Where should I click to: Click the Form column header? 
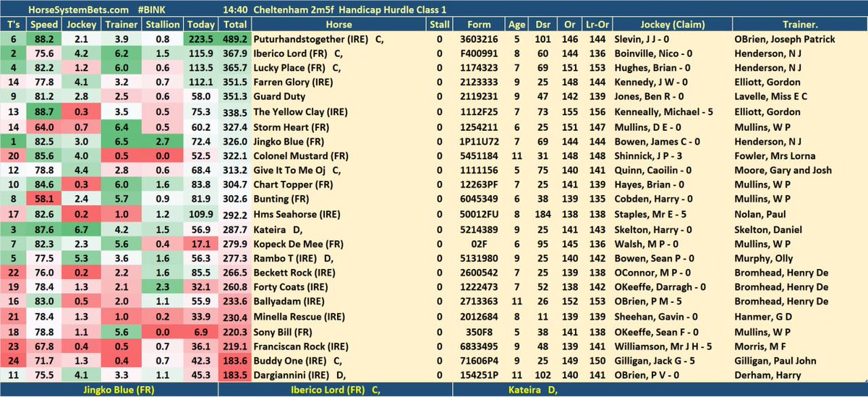pos(480,24)
